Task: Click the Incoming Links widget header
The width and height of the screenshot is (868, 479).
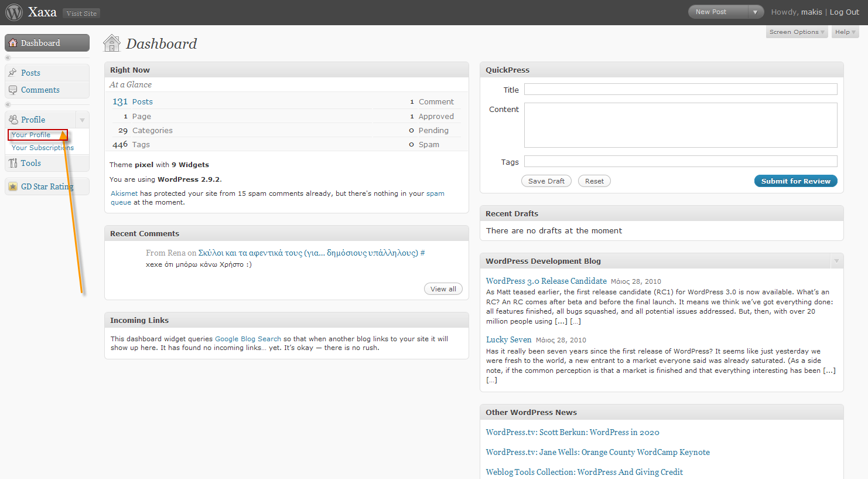Action: pyautogui.click(x=286, y=320)
